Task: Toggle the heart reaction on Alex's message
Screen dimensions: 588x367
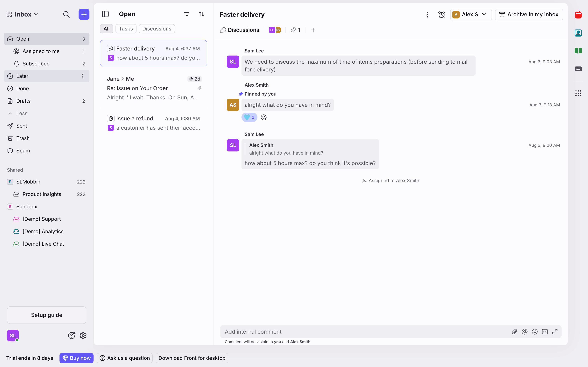Action: [x=249, y=117]
